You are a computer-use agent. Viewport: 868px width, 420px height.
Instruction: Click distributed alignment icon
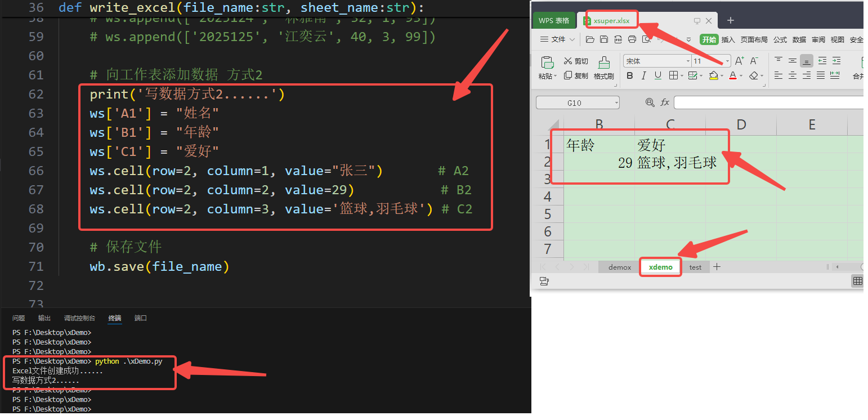835,75
